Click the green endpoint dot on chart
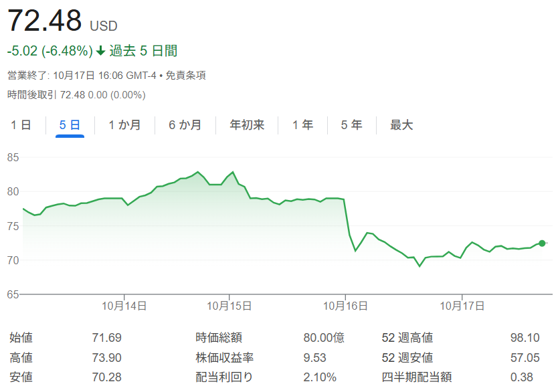 coord(542,243)
